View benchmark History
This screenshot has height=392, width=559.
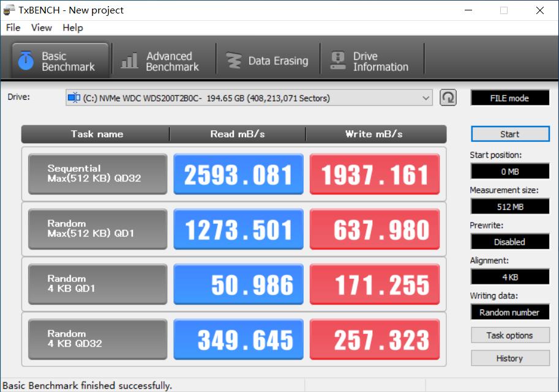click(509, 358)
